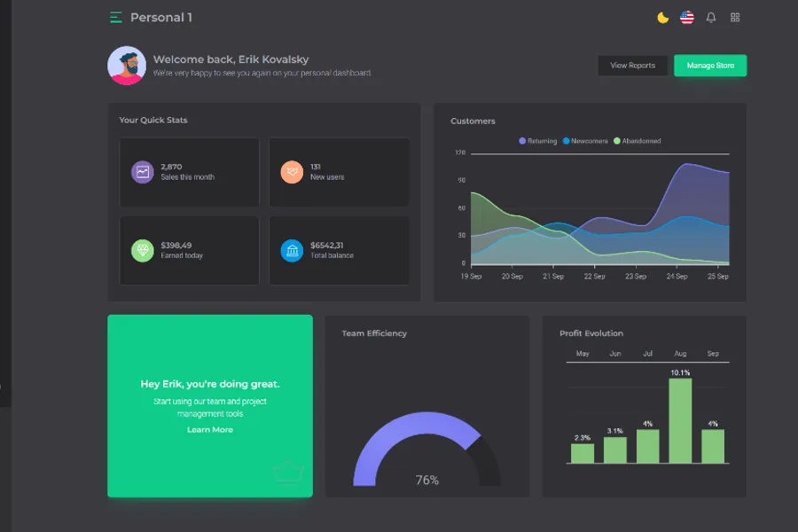Open the apps grid icon
Screen dimensions: 798x532
(x=735, y=18)
